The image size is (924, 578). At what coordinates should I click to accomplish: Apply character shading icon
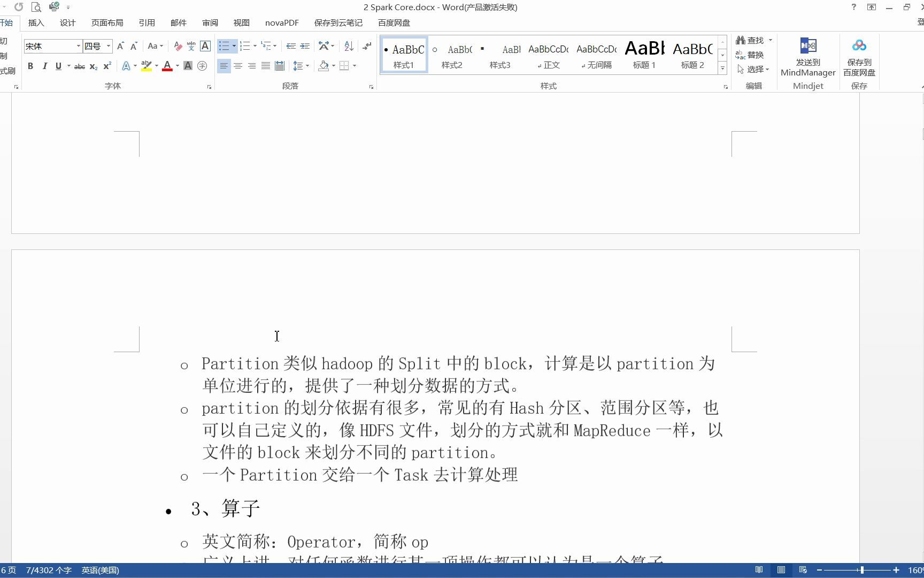[188, 66]
